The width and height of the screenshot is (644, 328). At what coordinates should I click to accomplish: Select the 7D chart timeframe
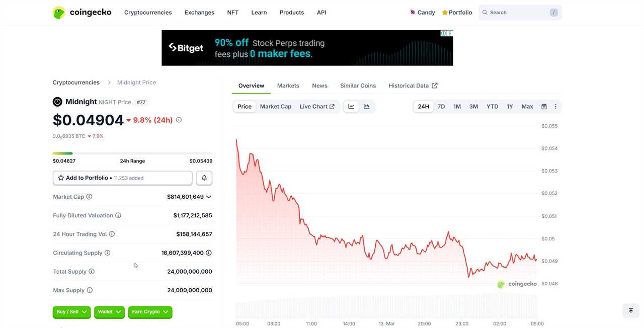tap(441, 106)
